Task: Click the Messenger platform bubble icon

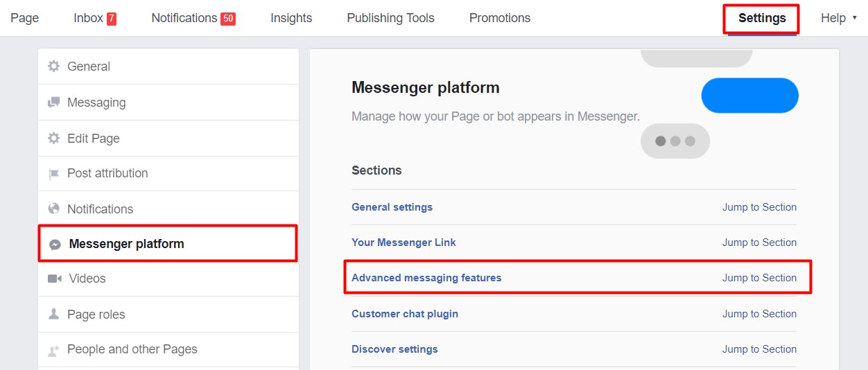Action: (55, 245)
